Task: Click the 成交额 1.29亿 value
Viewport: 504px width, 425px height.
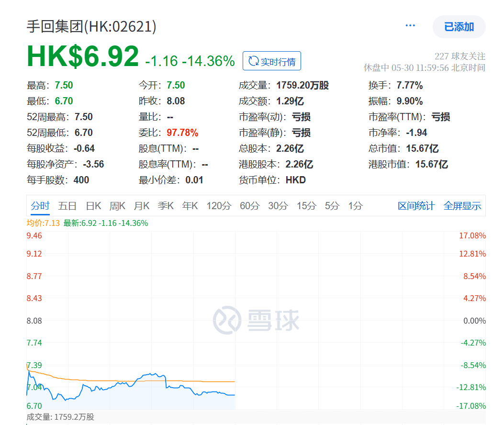Action: tap(290, 101)
